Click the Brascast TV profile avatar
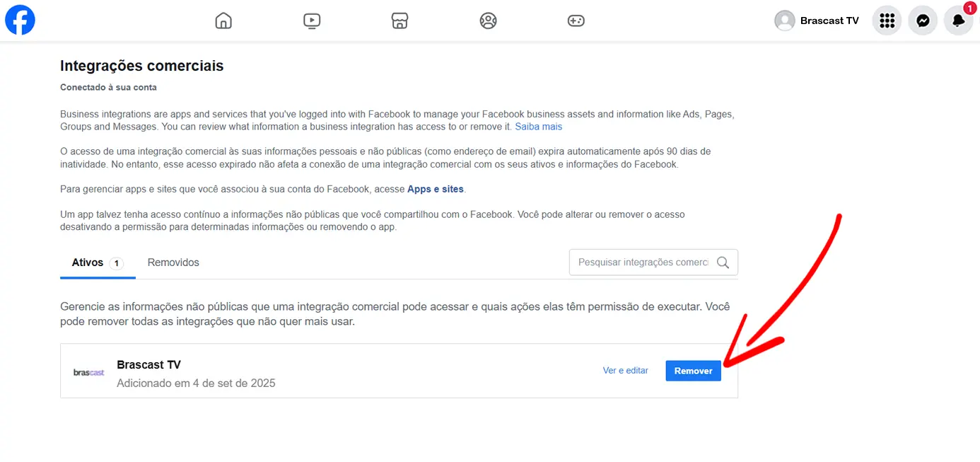Image resolution: width=980 pixels, height=462 pixels. (x=784, y=21)
